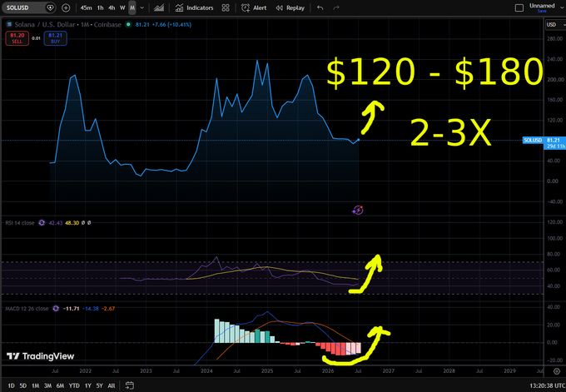Image resolution: width=566 pixels, height=392 pixels.
Task: Set date range to YTD
Action: point(74,385)
